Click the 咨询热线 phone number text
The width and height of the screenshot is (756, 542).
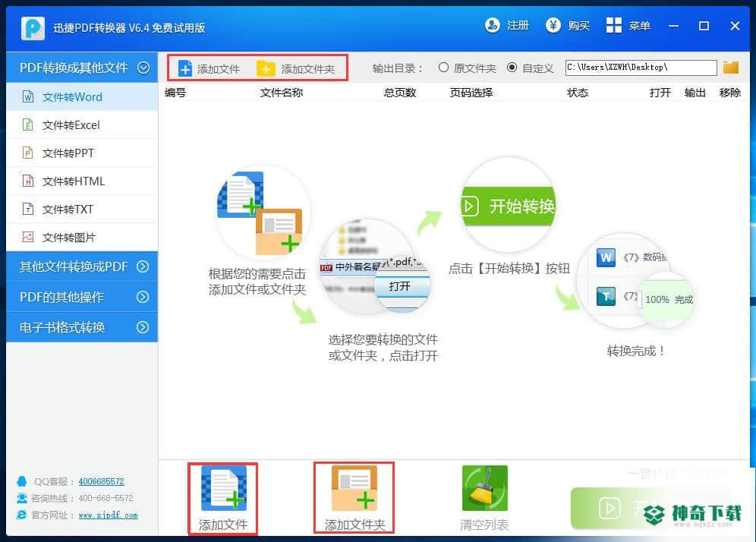[x=106, y=498]
